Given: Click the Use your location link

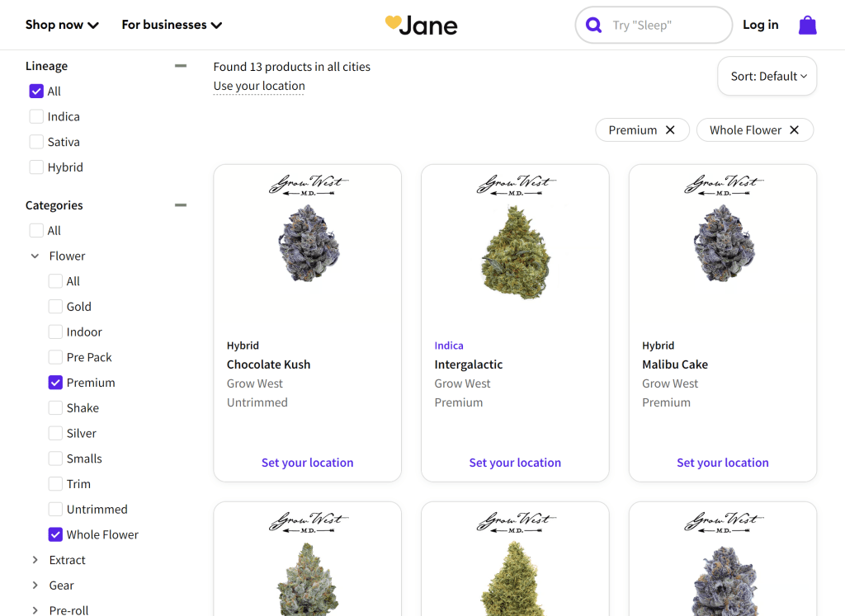Looking at the screenshot, I should coord(259,86).
